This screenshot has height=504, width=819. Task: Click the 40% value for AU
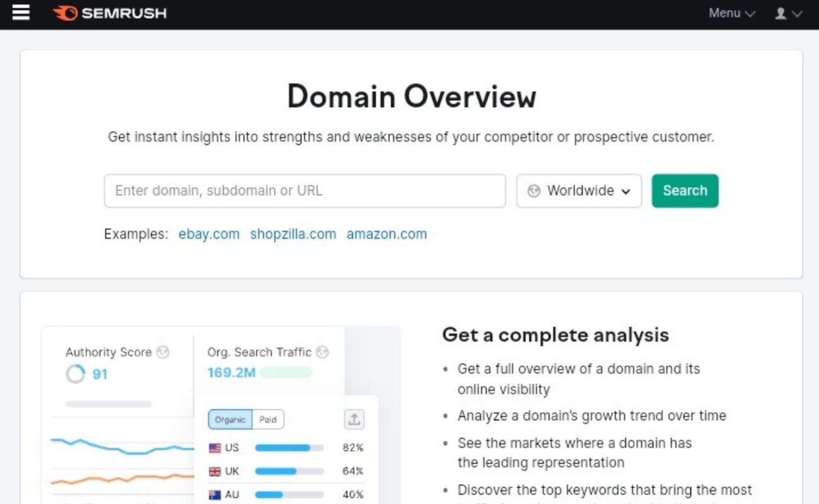tap(353, 495)
